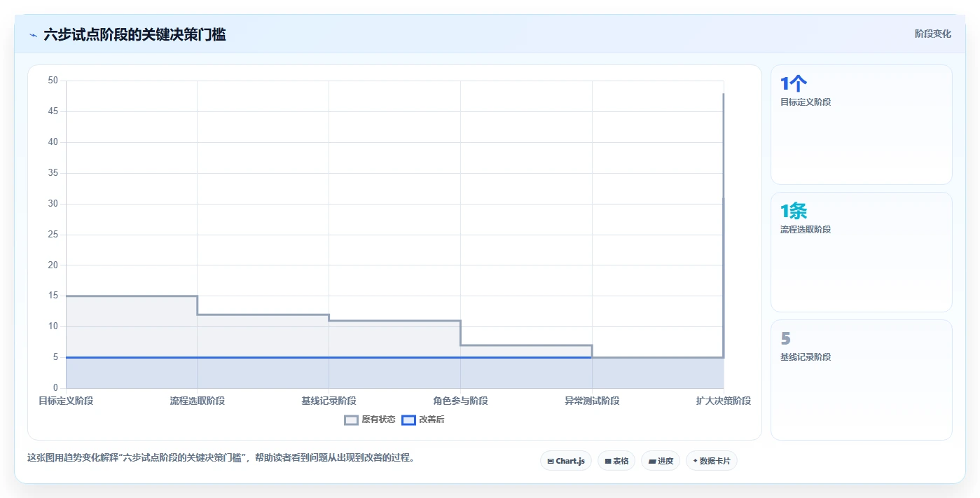Click the 目标定义阶段 x-axis label

(66, 401)
